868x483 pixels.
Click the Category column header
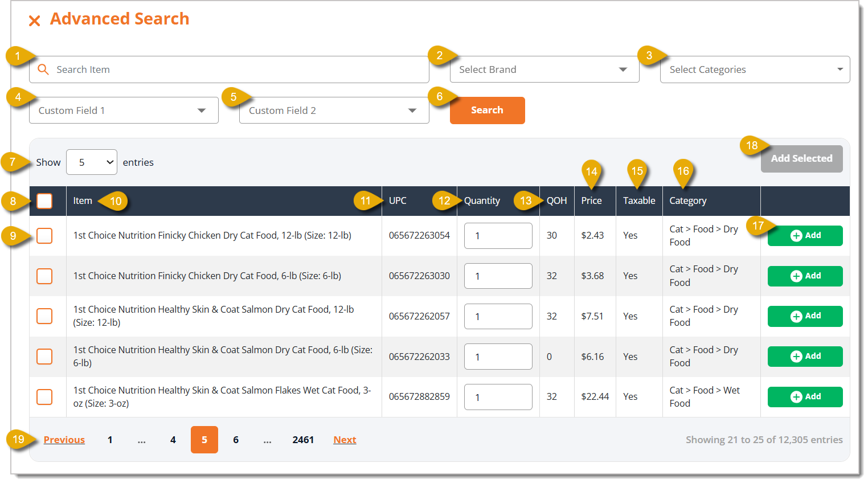click(x=687, y=201)
